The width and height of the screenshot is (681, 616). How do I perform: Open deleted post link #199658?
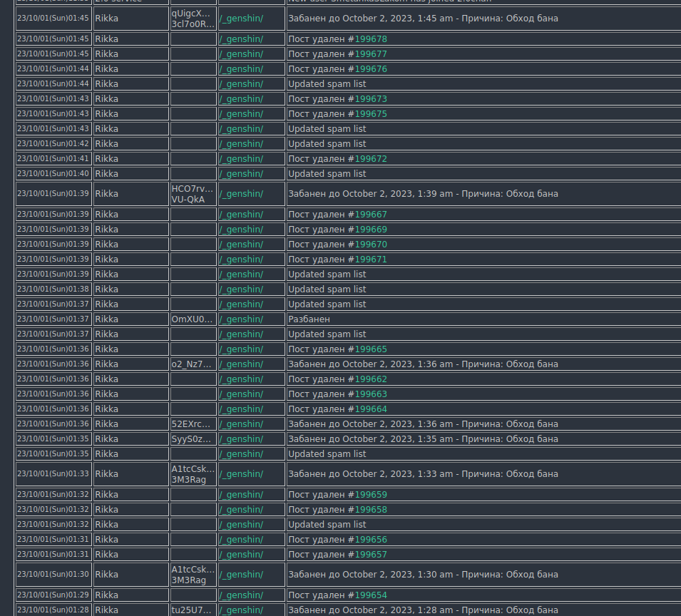371,510
